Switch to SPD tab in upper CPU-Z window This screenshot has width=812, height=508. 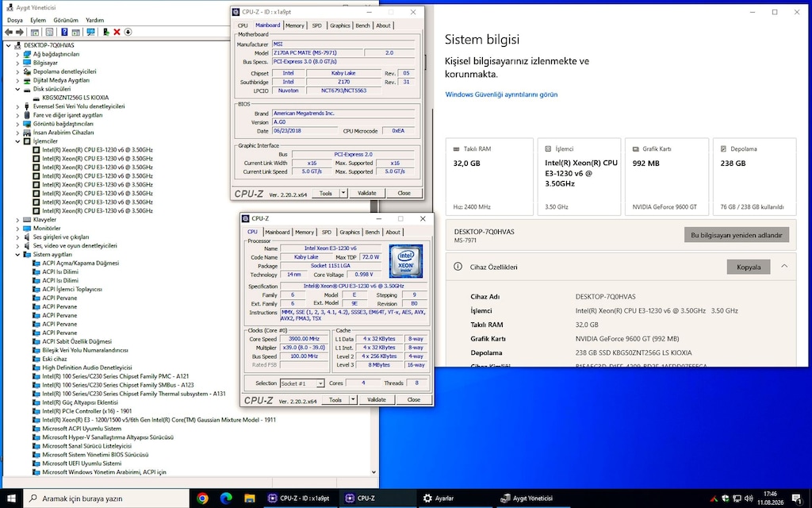click(x=316, y=25)
